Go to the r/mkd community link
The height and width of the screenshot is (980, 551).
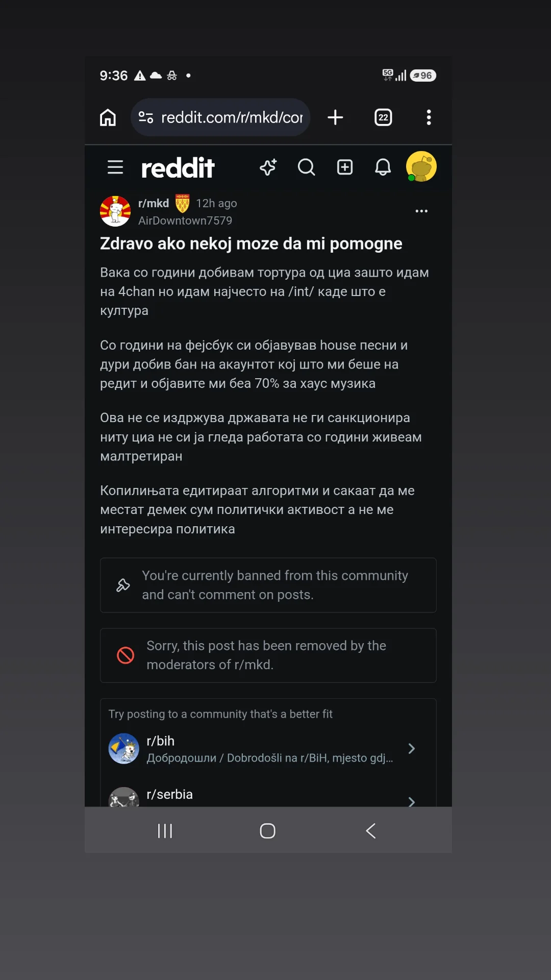tap(154, 203)
